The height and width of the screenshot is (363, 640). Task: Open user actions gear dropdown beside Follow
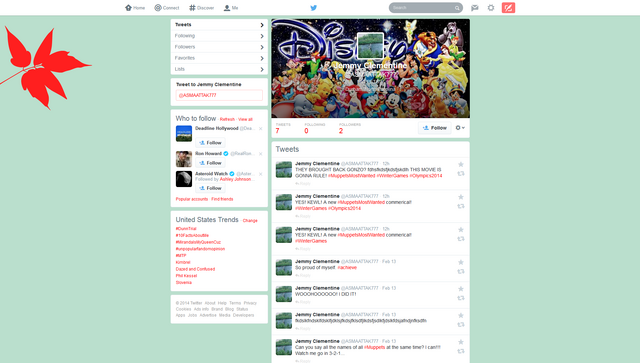pyautogui.click(x=460, y=128)
